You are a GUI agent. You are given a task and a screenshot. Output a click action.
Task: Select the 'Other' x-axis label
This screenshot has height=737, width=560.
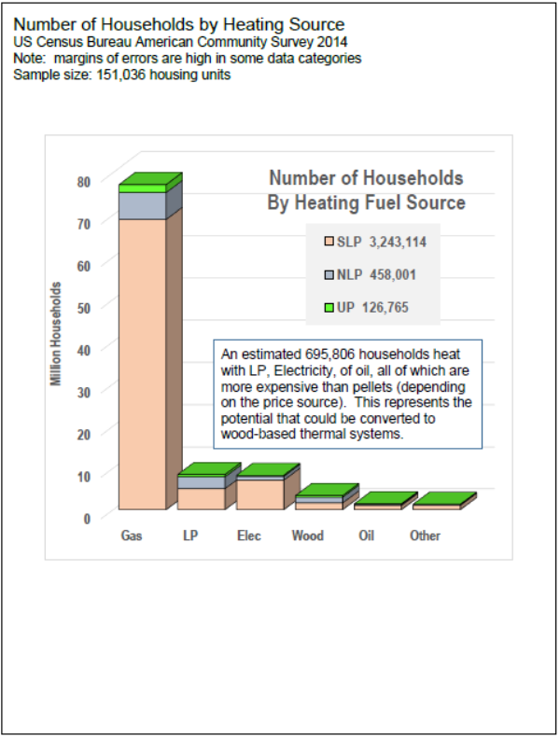pyautogui.click(x=425, y=536)
